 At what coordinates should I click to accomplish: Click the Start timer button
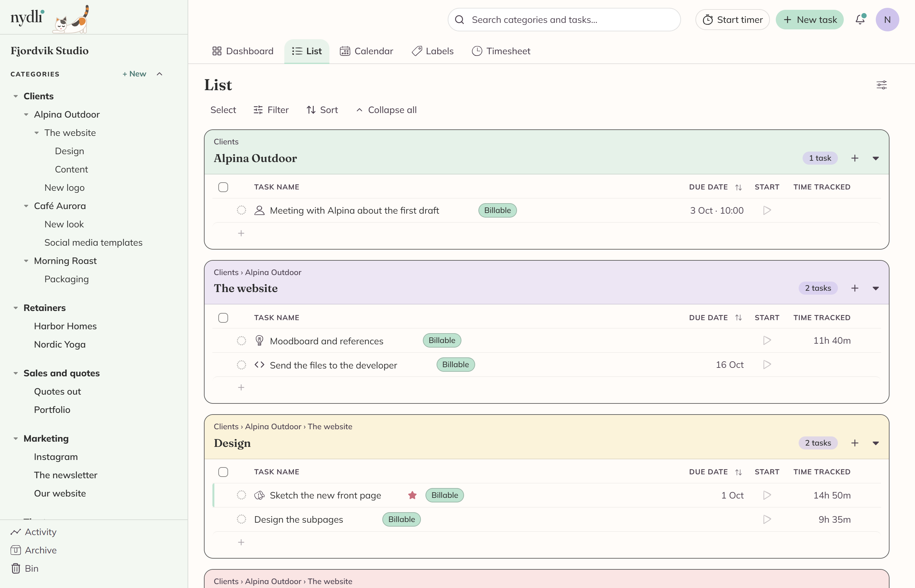[732, 20]
